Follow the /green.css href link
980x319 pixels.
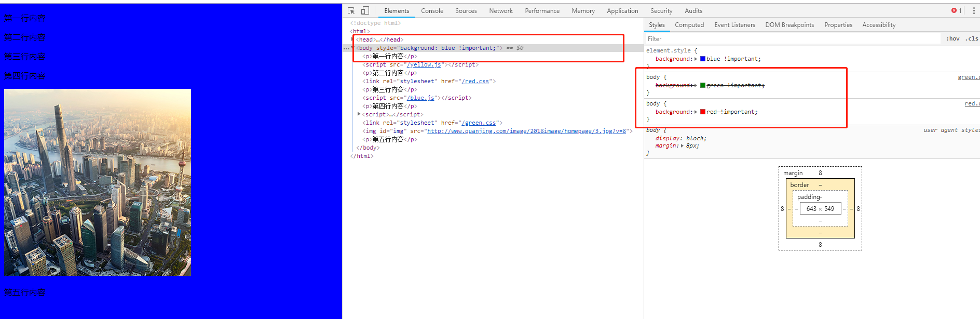click(479, 123)
